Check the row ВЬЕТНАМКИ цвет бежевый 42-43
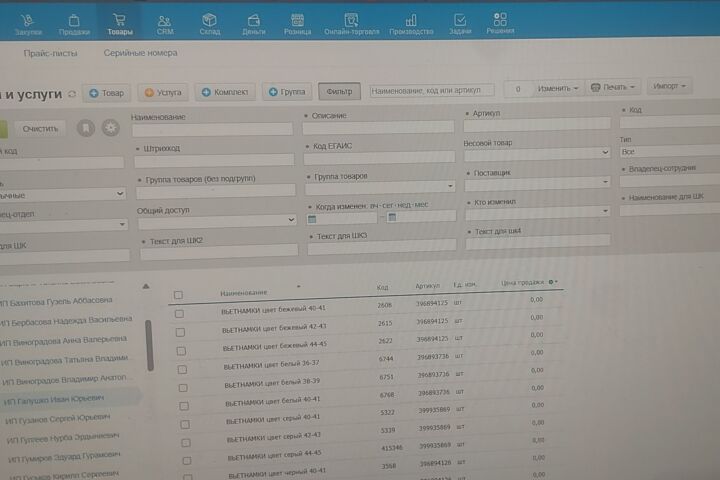 point(180,332)
